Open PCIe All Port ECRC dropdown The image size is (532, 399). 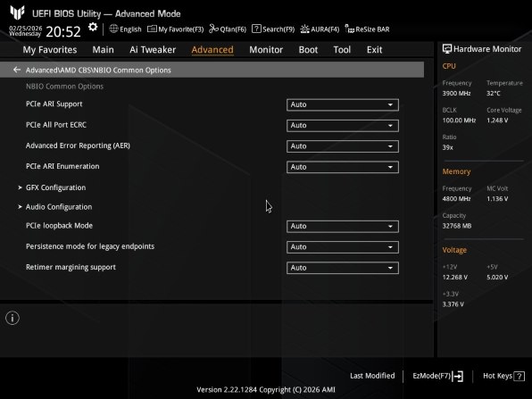[x=343, y=125]
